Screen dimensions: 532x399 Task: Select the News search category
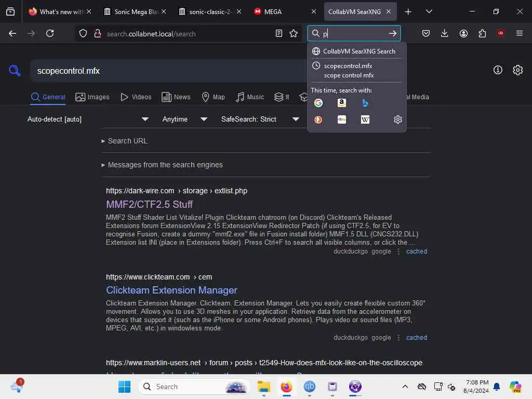[176, 97]
